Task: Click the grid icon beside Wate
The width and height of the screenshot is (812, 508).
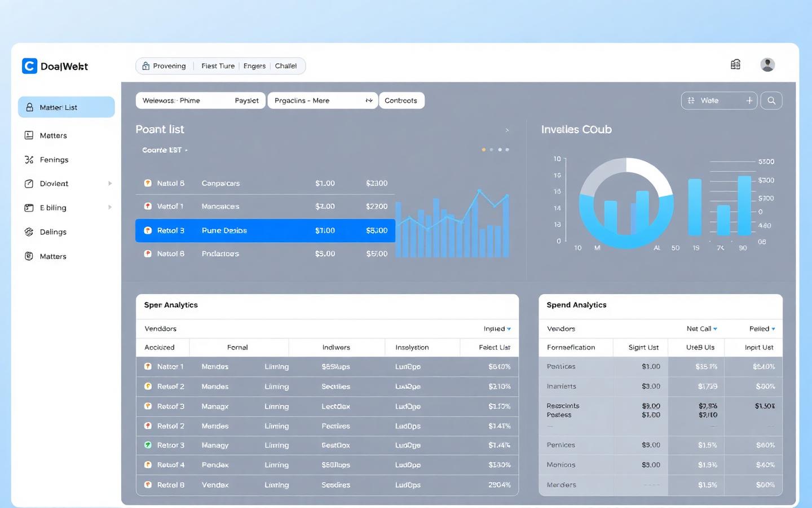Action: tap(691, 100)
